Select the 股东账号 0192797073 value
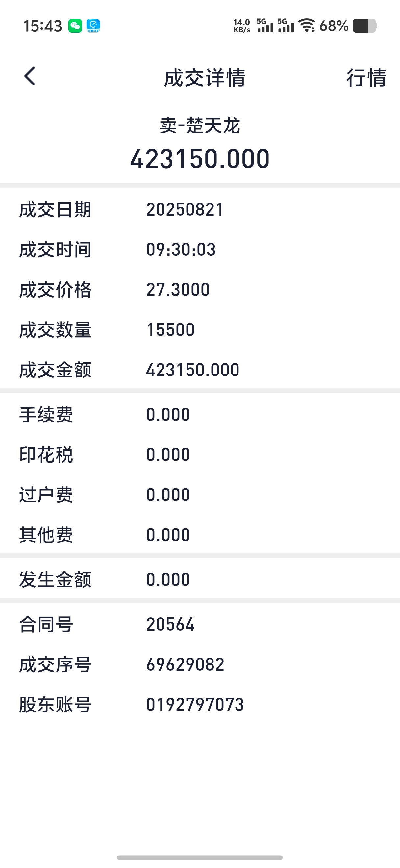400x868 pixels. coord(195,705)
